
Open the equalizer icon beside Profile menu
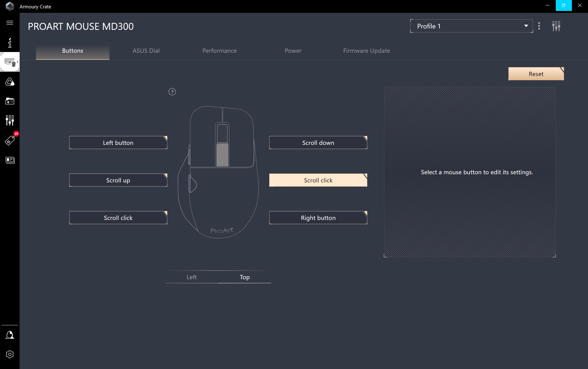pos(556,26)
